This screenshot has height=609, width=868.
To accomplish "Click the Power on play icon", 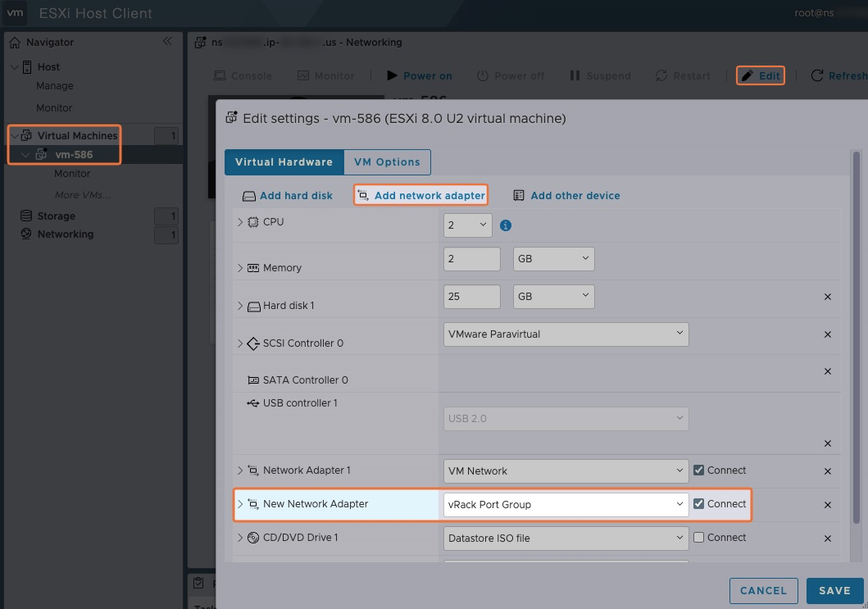I will coord(392,75).
